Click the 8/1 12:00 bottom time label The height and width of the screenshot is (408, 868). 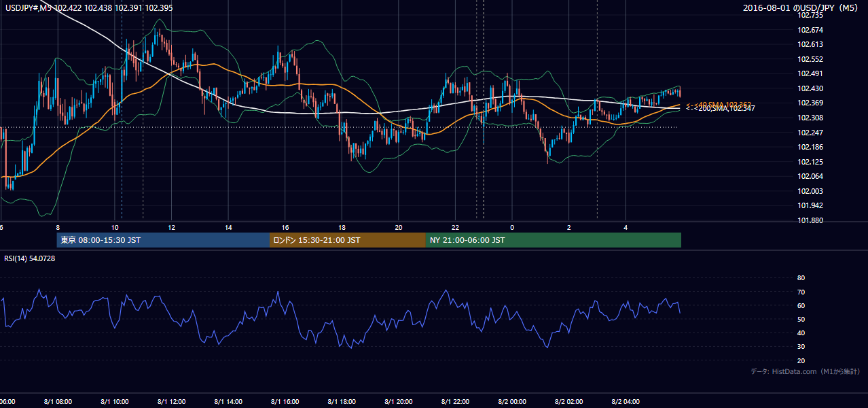(171, 402)
